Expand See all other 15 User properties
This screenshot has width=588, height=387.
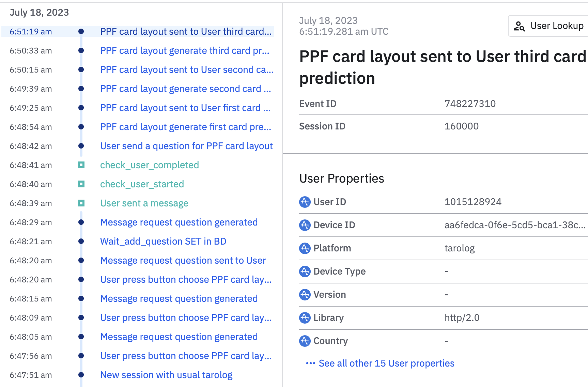(x=386, y=363)
